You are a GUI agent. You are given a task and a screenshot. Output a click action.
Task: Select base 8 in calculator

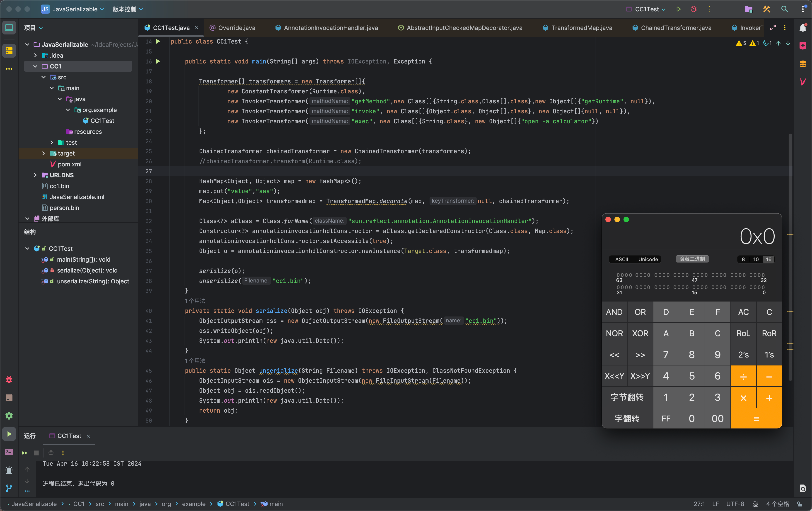[x=743, y=259]
